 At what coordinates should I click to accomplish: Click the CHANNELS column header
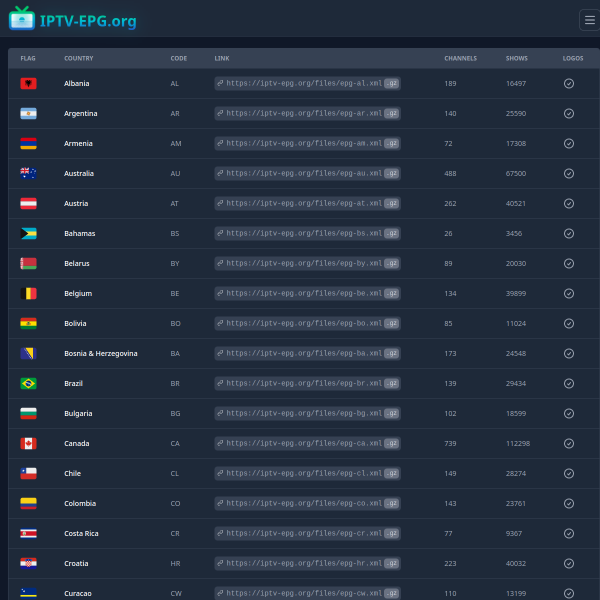tap(461, 58)
